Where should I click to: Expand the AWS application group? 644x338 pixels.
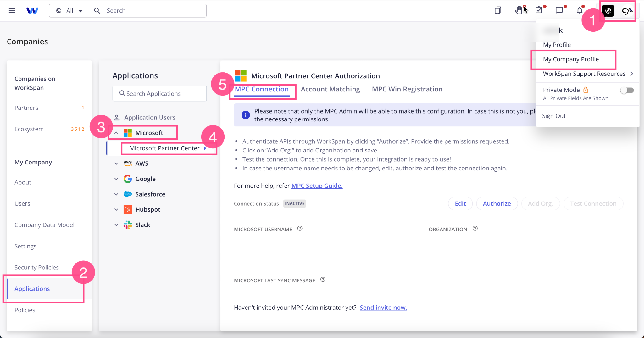116,163
